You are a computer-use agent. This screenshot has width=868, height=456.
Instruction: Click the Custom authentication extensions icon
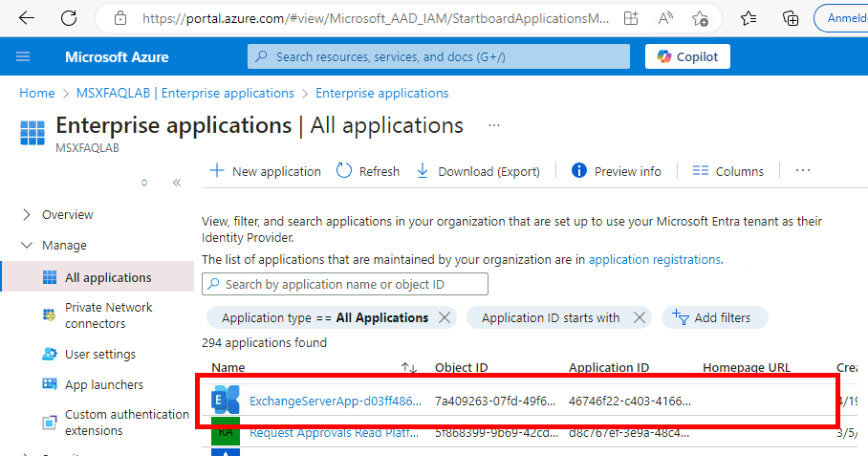(50, 423)
